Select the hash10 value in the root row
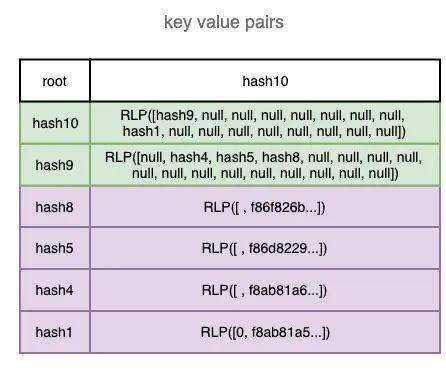Viewport: 446px width, 383px height. coord(265,81)
